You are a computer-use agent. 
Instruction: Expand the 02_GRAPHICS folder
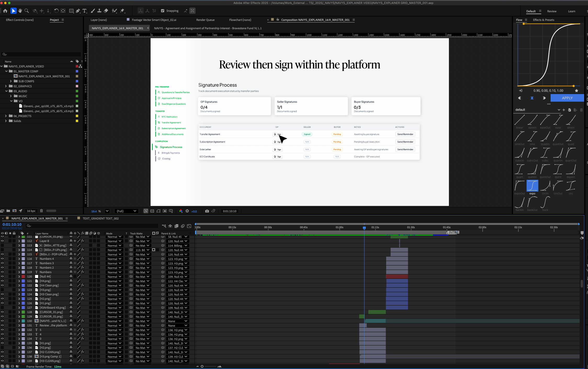click(x=6, y=86)
